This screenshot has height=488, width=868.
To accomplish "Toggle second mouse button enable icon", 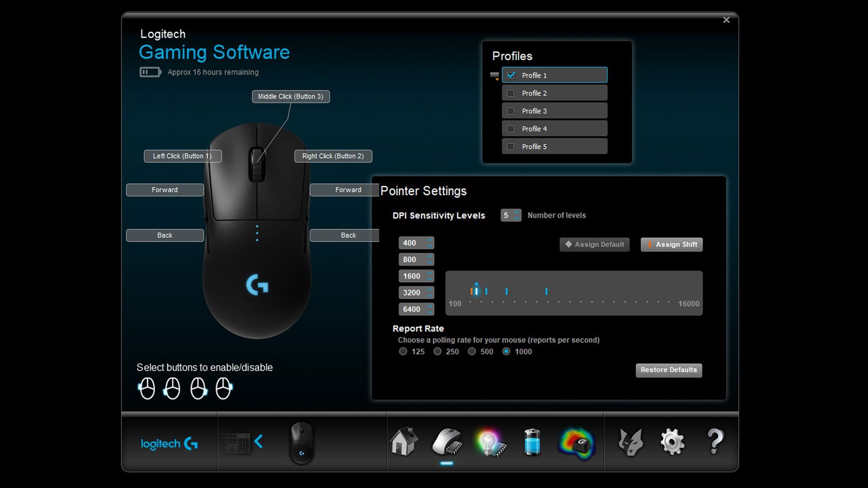I will [172, 388].
